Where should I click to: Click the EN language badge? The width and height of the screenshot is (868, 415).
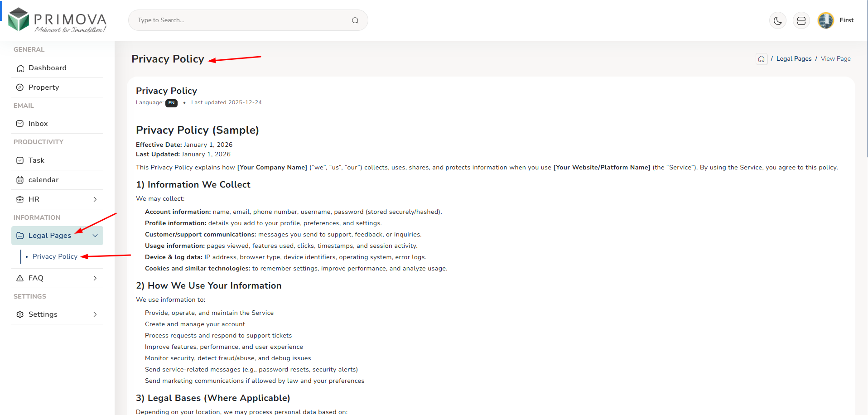click(x=171, y=103)
